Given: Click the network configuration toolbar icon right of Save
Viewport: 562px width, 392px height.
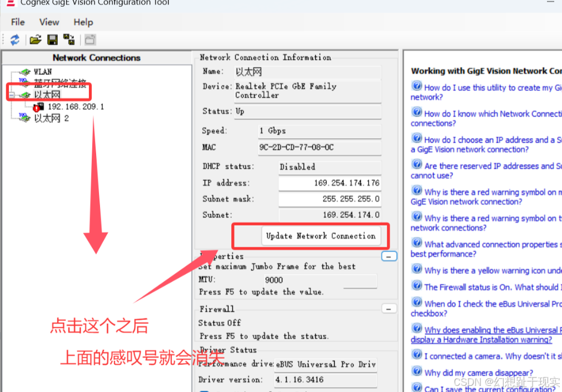Looking at the screenshot, I should [69, 40].
